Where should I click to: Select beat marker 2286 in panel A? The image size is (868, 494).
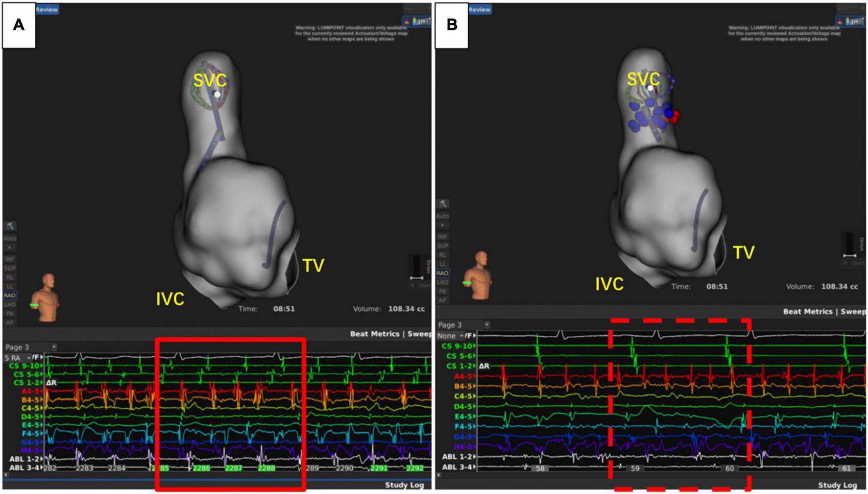201,468
